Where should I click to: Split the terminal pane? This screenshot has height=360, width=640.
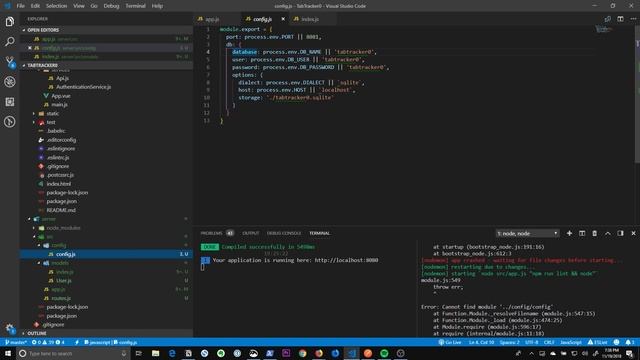(x=582, y=233)
